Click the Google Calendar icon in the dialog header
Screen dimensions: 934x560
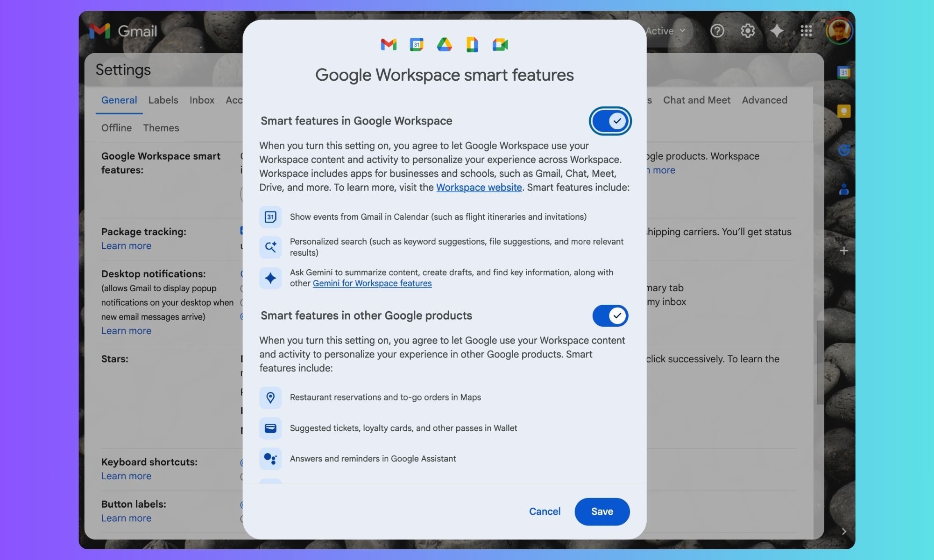pyautogui.click(x=417, y=44)
